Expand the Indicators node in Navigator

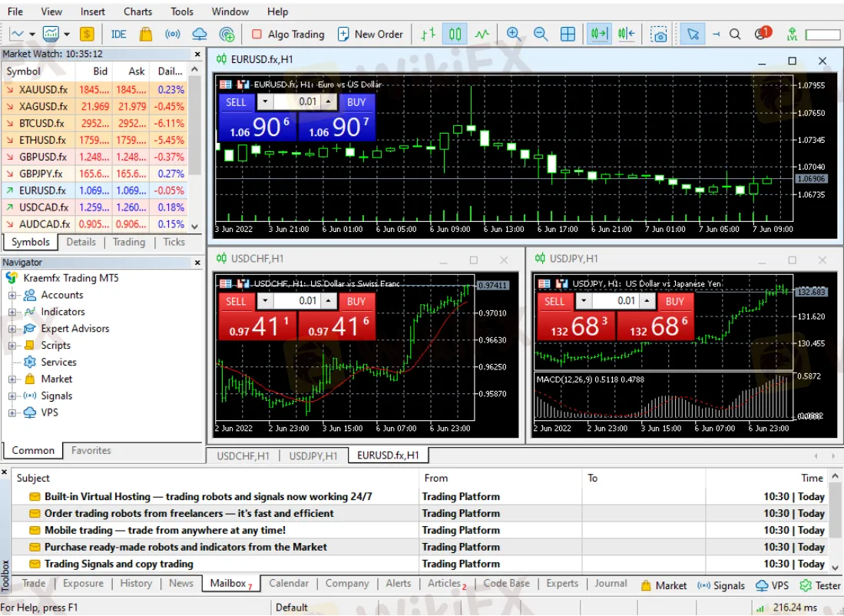click(12, 312)
